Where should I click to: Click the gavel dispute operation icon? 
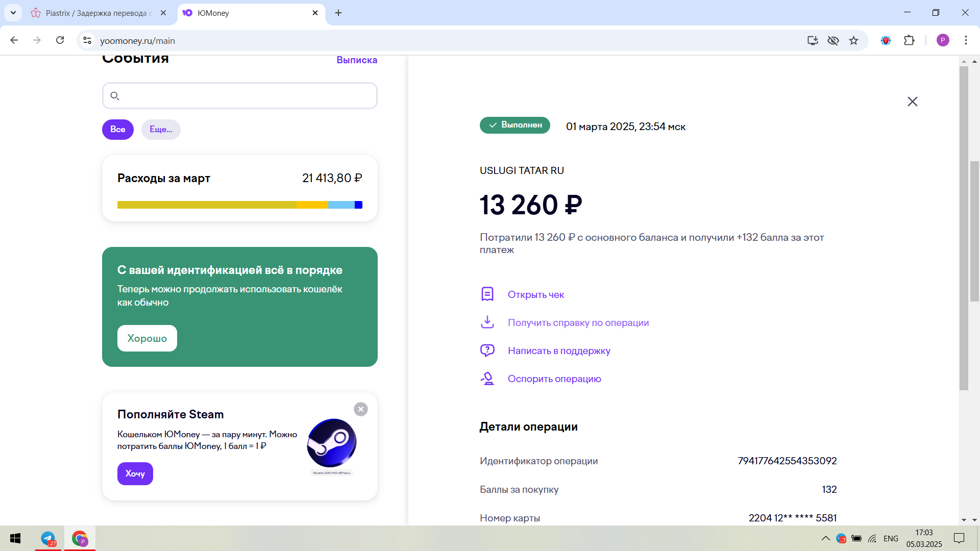pyautogui.click(x=487, y=379)
